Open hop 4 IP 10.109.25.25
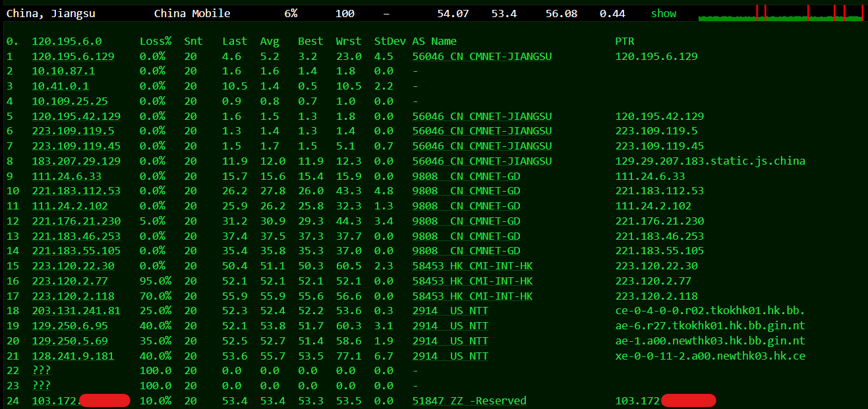Screen dimensions: 868x409 click(x=70, y=101)
